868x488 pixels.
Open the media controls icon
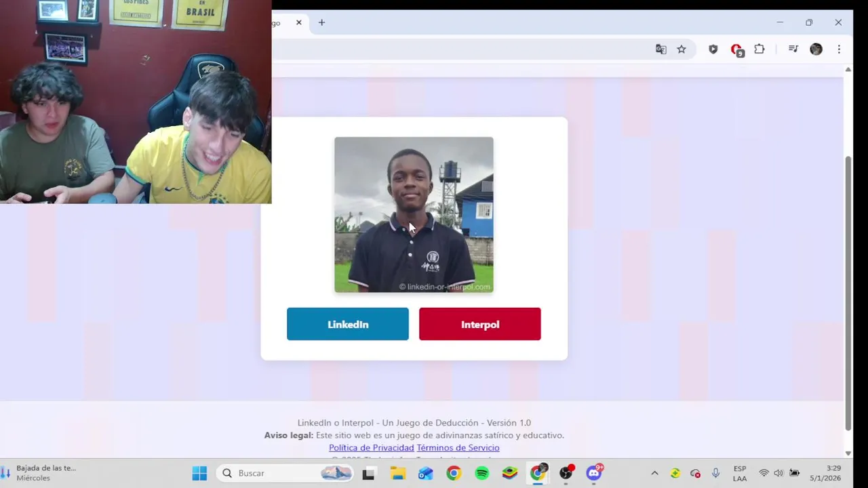tap(793, 49)
